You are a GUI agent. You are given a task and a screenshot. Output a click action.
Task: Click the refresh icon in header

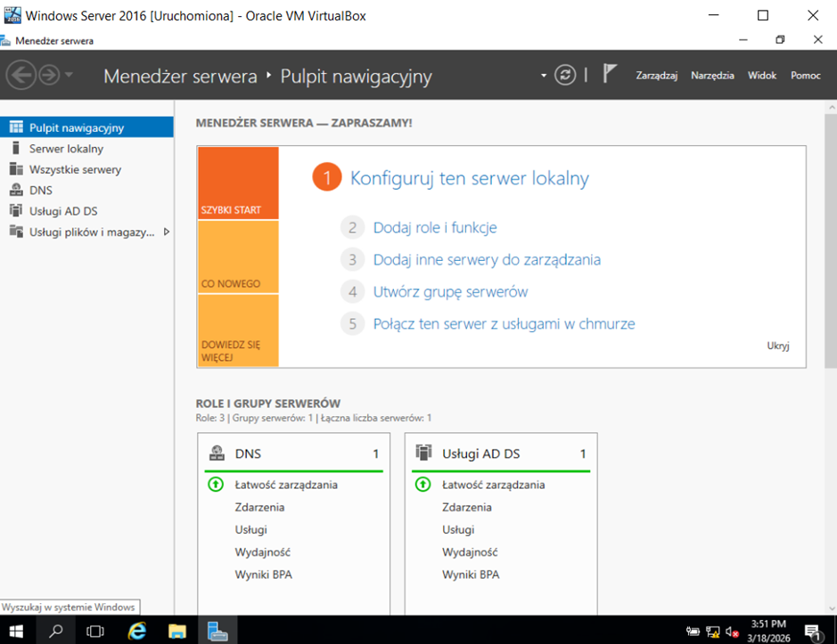pos(565,75)
